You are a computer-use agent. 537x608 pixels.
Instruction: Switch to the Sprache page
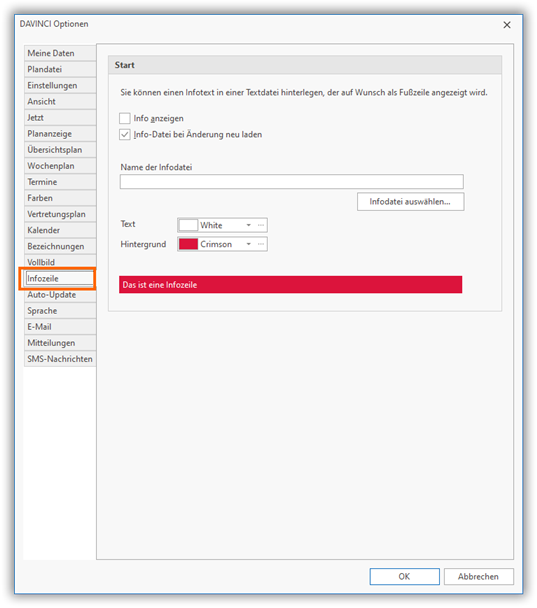[60, 311]
